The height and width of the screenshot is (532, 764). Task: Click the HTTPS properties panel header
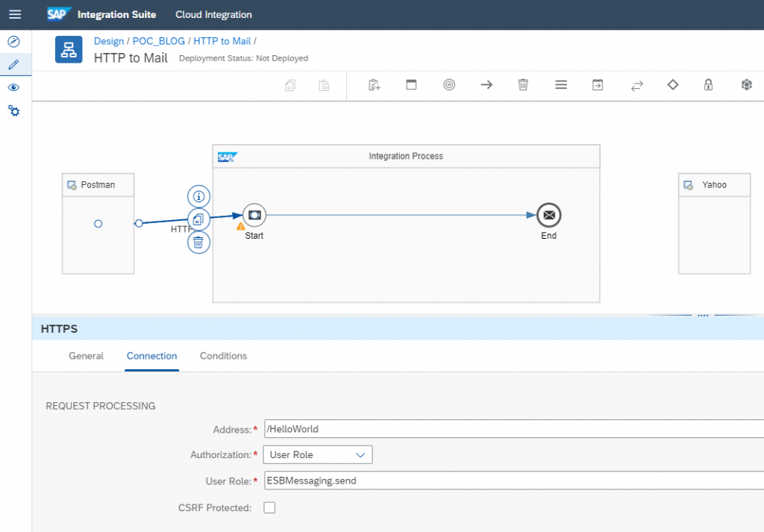(398, 329)
